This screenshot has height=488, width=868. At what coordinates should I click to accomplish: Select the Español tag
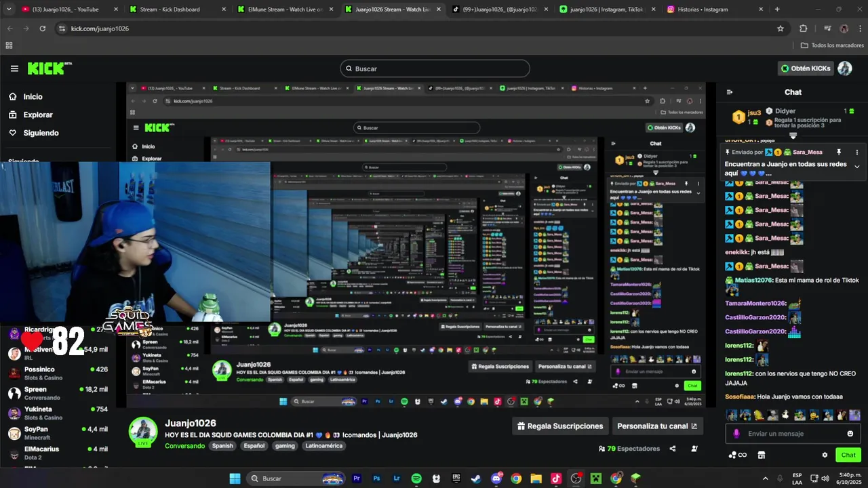click(254, 446)
